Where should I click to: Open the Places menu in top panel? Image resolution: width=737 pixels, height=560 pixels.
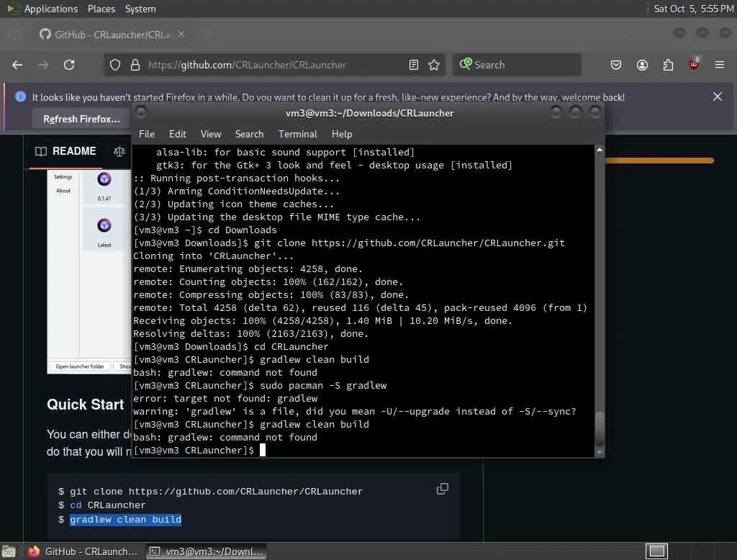pyautogui.click(x=101, y=9)
